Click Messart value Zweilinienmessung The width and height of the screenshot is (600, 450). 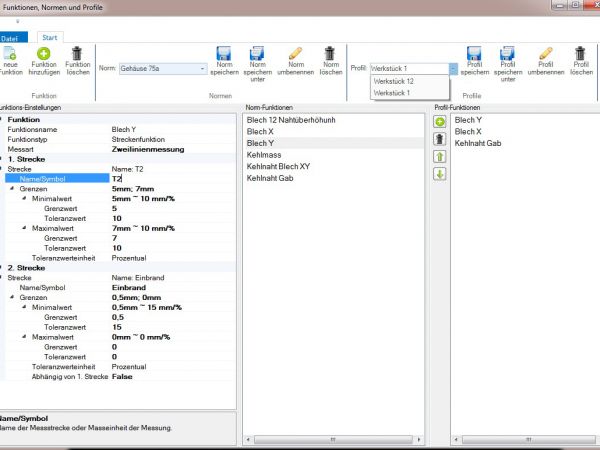[x=148, y=149]
